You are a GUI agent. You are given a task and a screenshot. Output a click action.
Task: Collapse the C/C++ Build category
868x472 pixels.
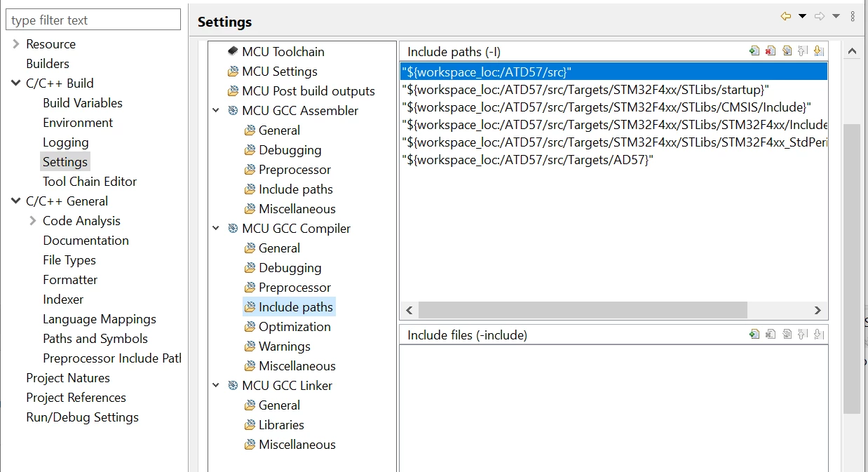pos(16,83)
